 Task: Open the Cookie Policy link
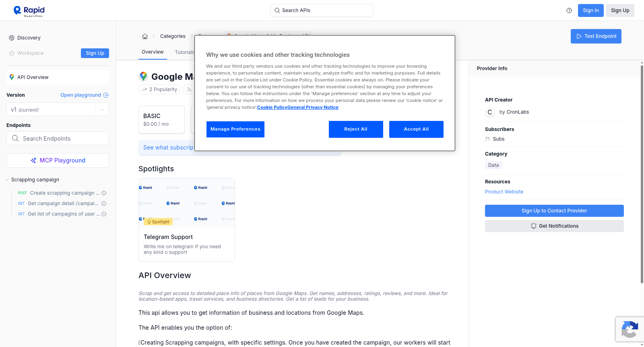[272, 107]
